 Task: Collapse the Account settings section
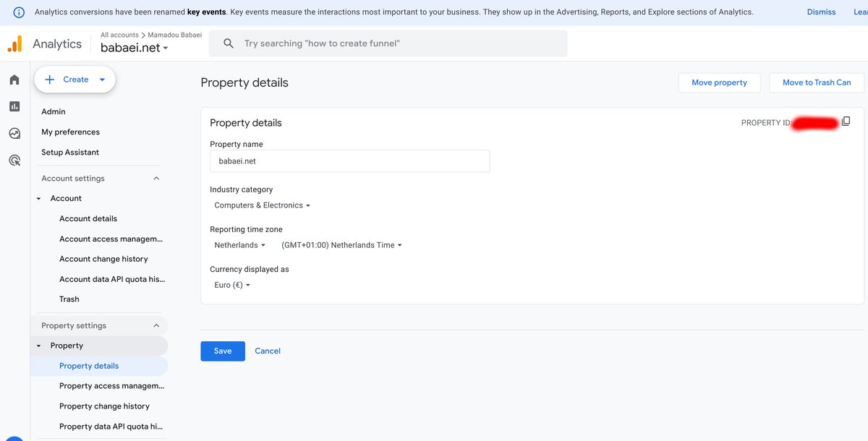tap(156, 179)
